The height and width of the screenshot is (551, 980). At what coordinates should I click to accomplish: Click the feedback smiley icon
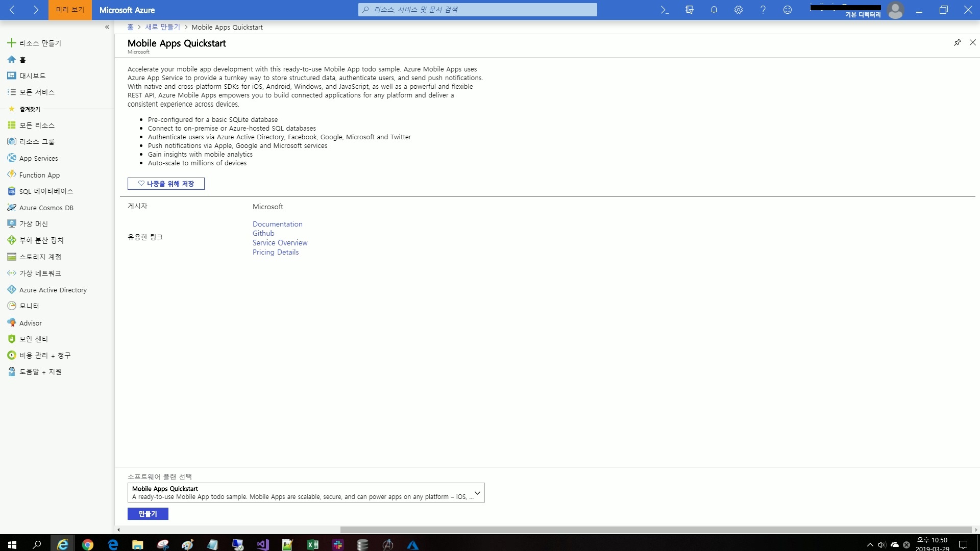(x=788, y=10)
